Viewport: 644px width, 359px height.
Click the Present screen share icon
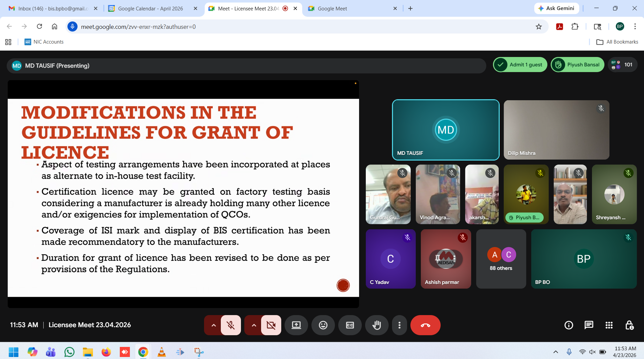[x=296, y=325]
